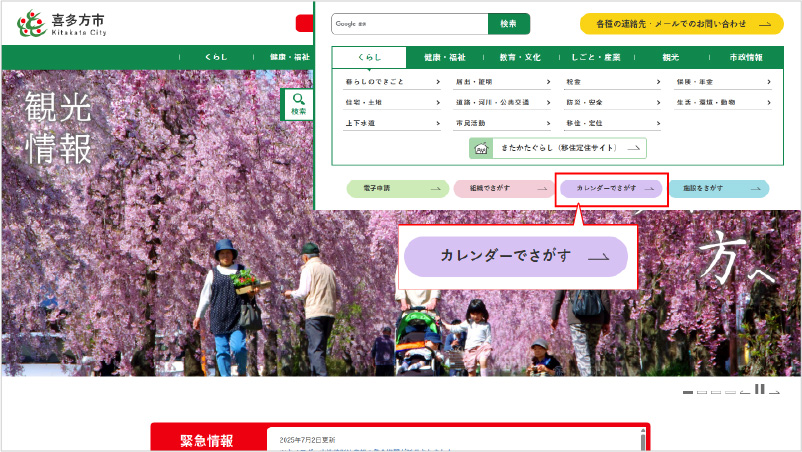The height and width of the screenshot is (452, 802).
Task: Focus the Google search input field
Action: coord(410,24)
